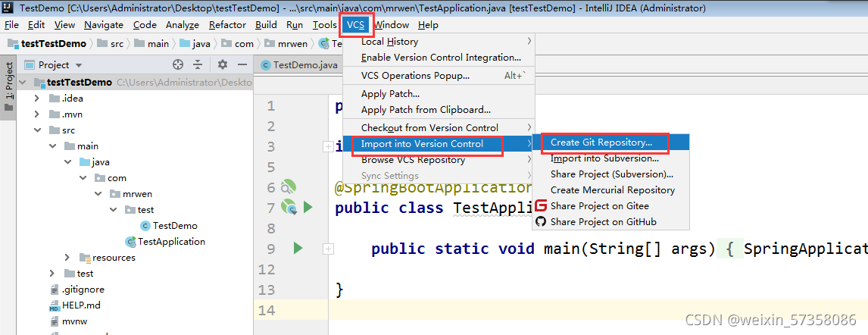Select TestApplication in project tree
This screenshot has height=335, width=868.
165,242
